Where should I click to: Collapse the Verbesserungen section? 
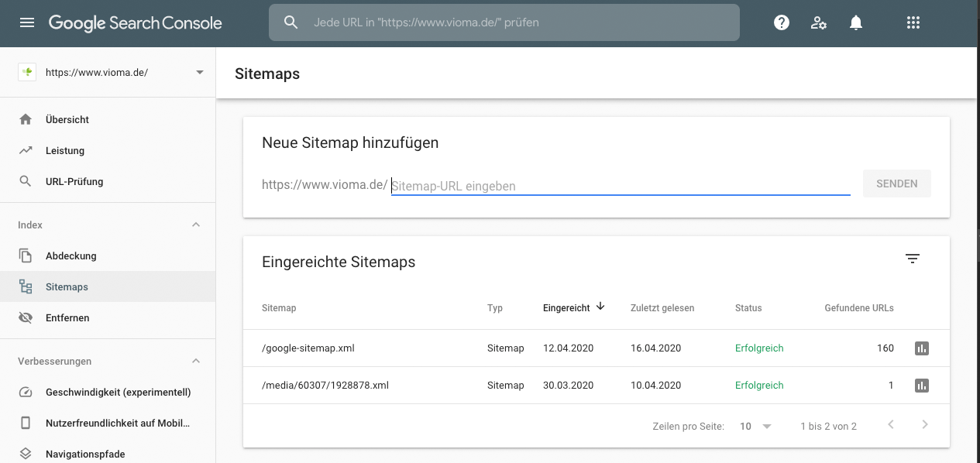tap(196, 361)
